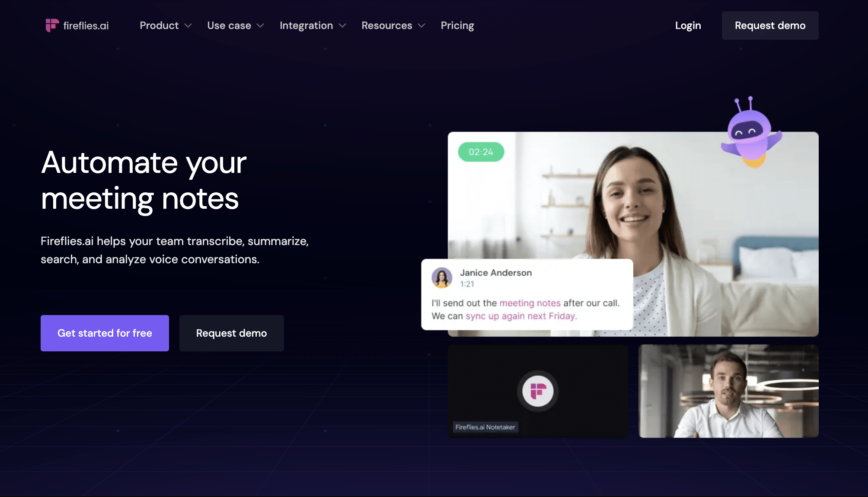The image size is (868, 497).
Task: Select the man's video thumbnail
Action: pyautogui.click(x=728, y=391)
